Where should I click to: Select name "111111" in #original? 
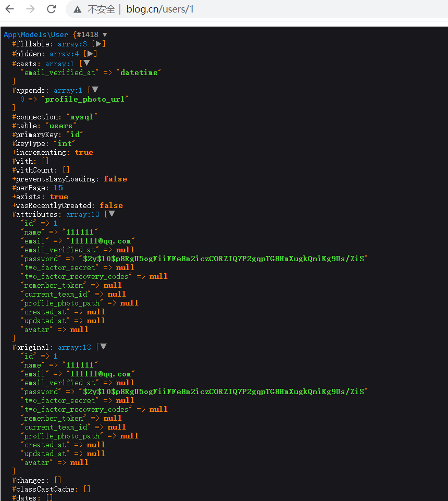[x=80, y=365]
